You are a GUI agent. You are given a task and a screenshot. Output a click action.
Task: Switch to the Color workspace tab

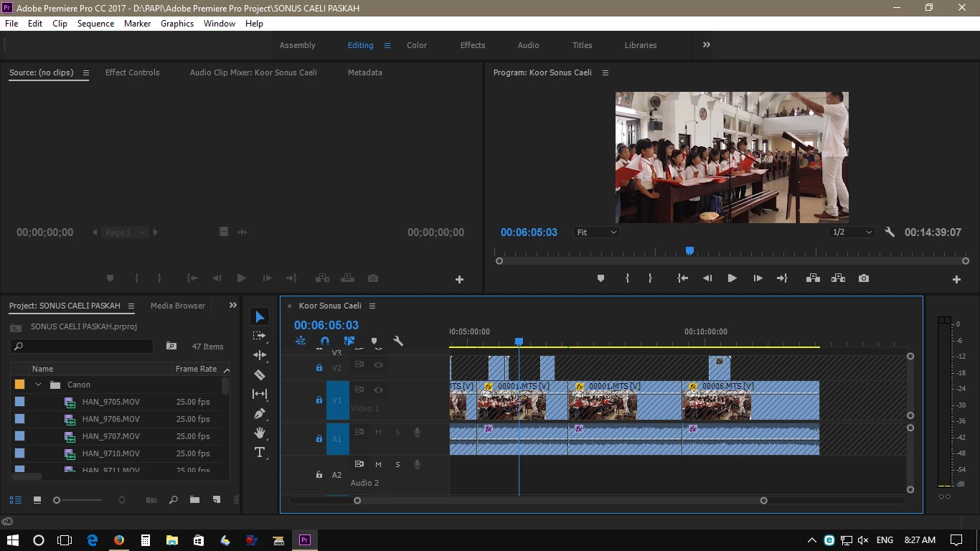[x=417, y=45]
